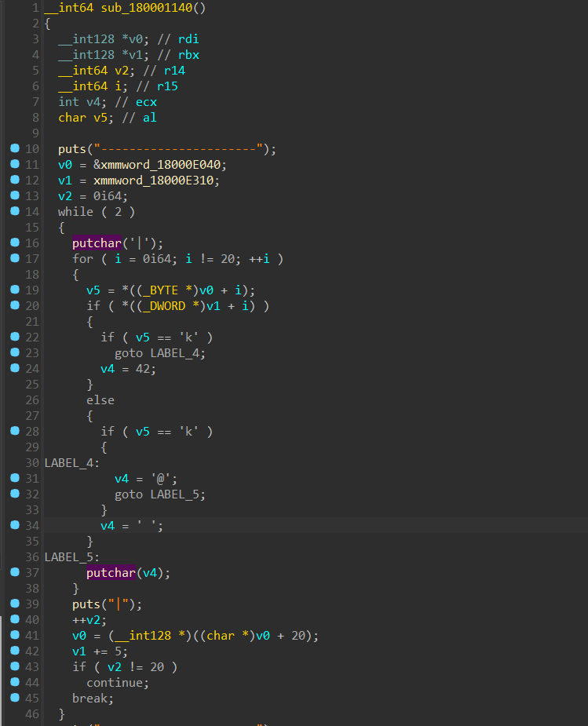The width and height of the screenshot is (588, 726).
Task: Select line number 46 in gutter
Action: pyautogui.click(x=32, y=714)
